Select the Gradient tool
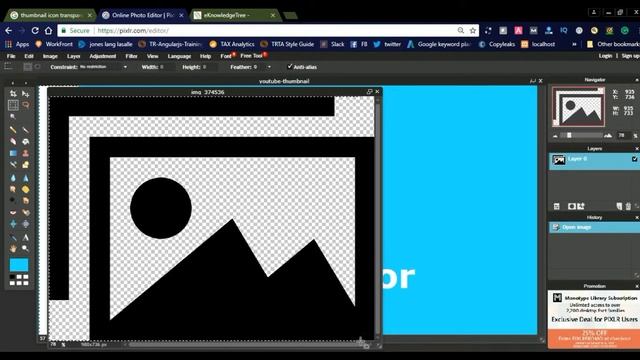The width and height of the screenshot is (640, 360). pyautogui.click(x=13, y=153)
